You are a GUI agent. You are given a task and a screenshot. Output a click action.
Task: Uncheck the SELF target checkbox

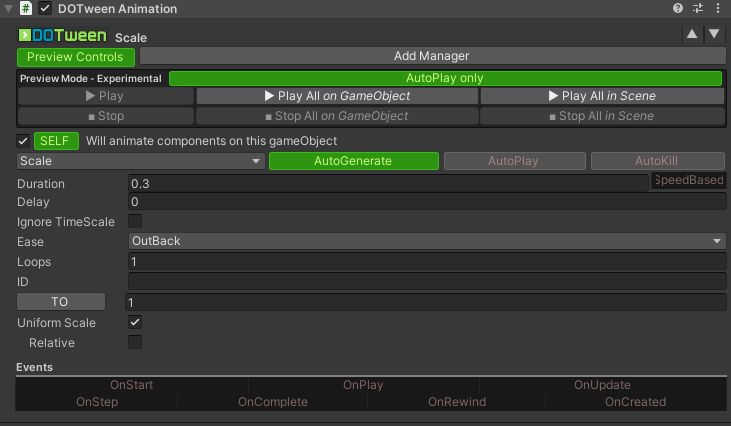tap(22, 141)
